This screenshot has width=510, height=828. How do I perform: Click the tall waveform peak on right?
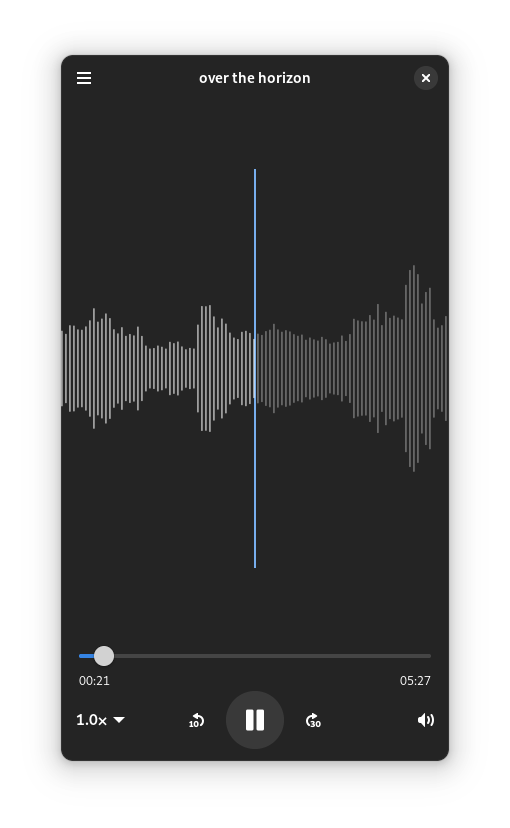(x=414, y=369)
